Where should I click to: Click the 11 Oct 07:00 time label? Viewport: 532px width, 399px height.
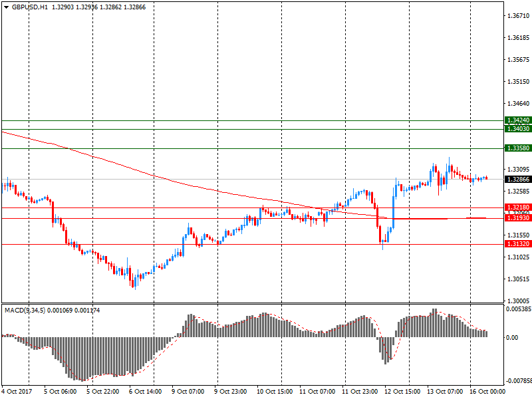click(x=317, y=392)
